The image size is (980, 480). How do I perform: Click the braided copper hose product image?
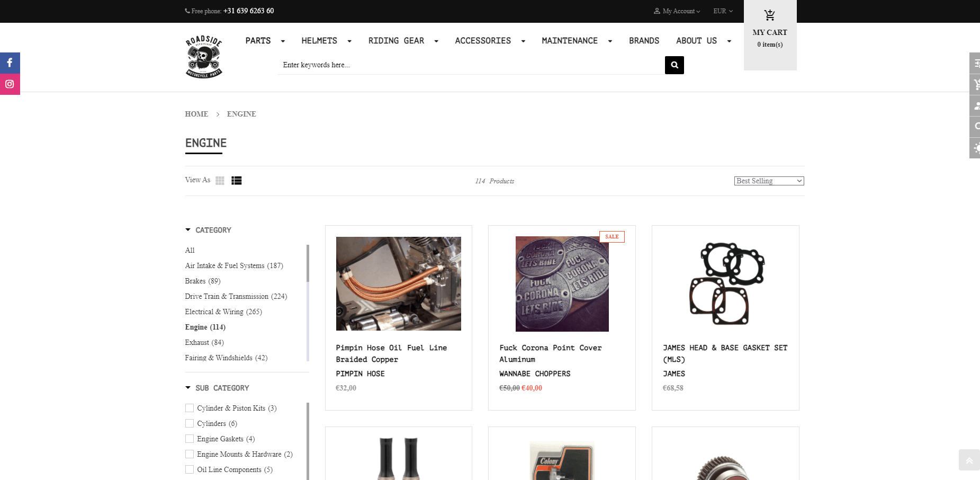tap(399, 283)
